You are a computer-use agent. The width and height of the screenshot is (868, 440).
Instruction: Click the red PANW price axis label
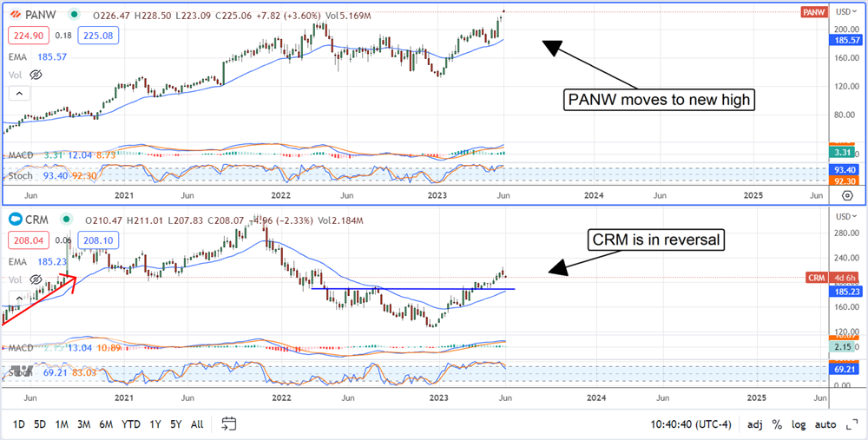pos(815,11)
